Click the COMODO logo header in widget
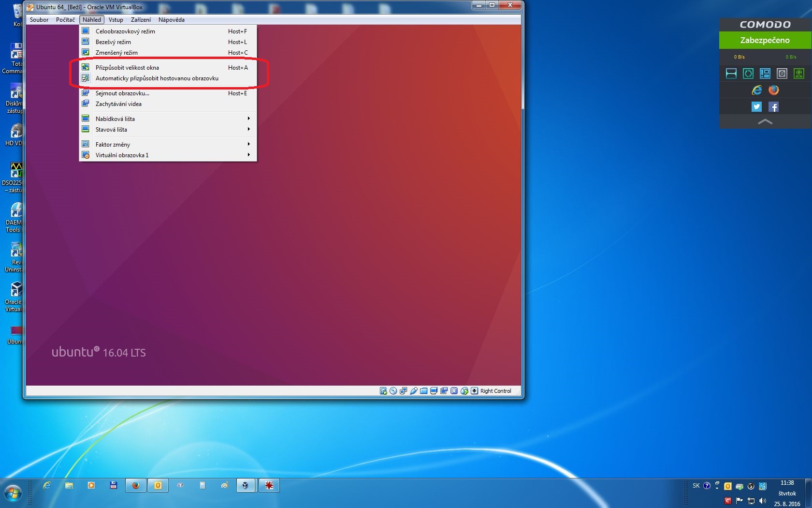 click(765, 24)
